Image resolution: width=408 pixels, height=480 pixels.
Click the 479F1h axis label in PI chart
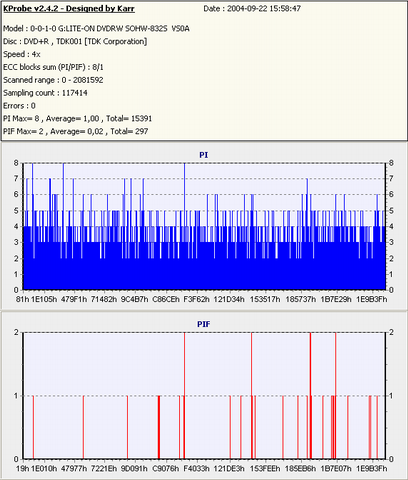(74, 299)
